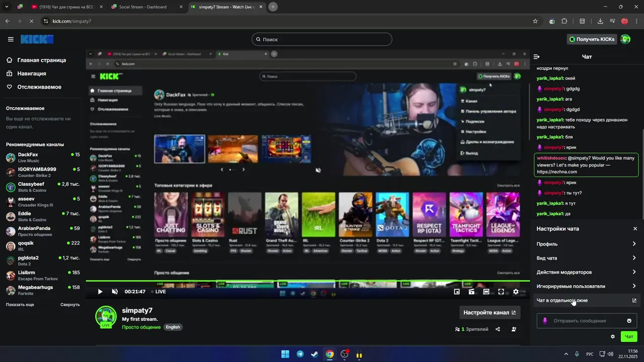
Task: Open the Windows Start menu
Action: [x=285, y=354]
